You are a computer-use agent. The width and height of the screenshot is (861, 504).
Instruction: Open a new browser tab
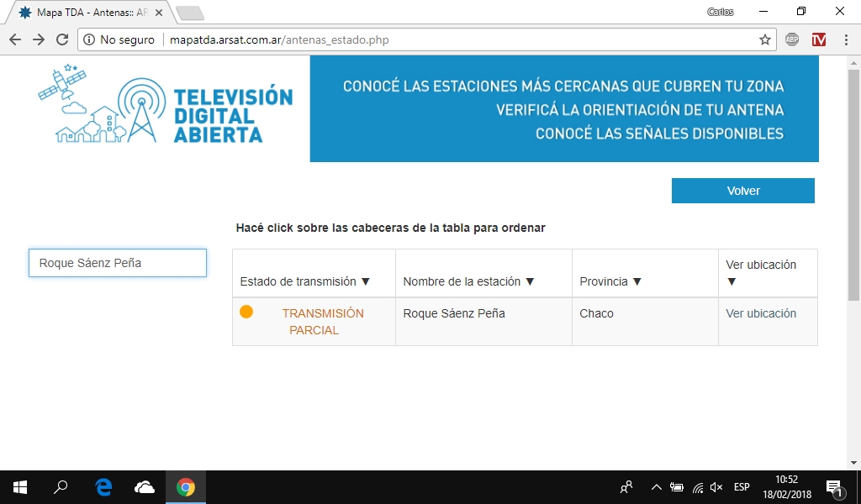point(189,13)
